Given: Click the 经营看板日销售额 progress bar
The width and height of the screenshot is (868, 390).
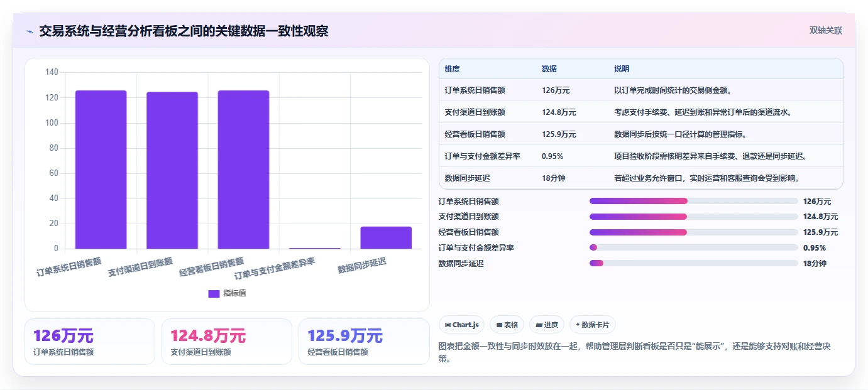Looking at the screenshot, I should pyautogui.click(x=693, y=232).
